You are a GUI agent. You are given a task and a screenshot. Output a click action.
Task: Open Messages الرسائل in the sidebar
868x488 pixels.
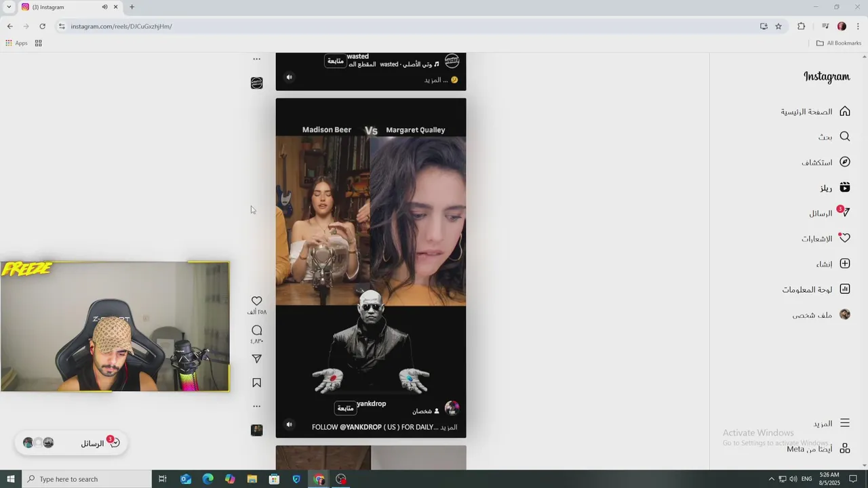pos(829,213)
